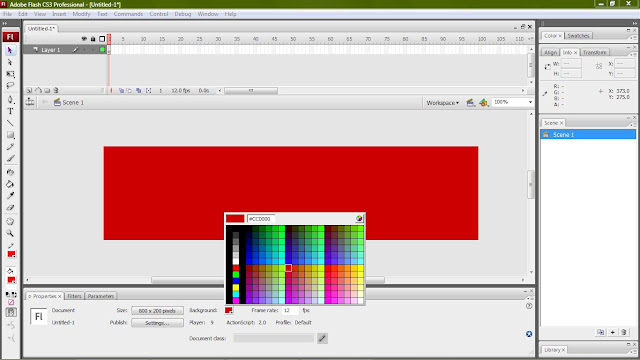Open the Workspace dropdown

tap(442, 103)
